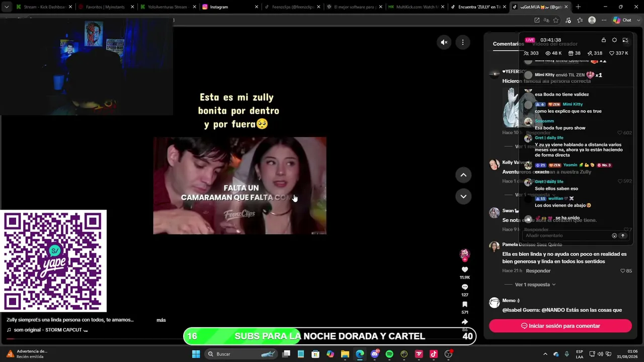Click 'Iniciar sesión para comentar' button
Image resolution: width=644 pixels, height=362 pixels.
pyautogui.click(x=560, y=326)
